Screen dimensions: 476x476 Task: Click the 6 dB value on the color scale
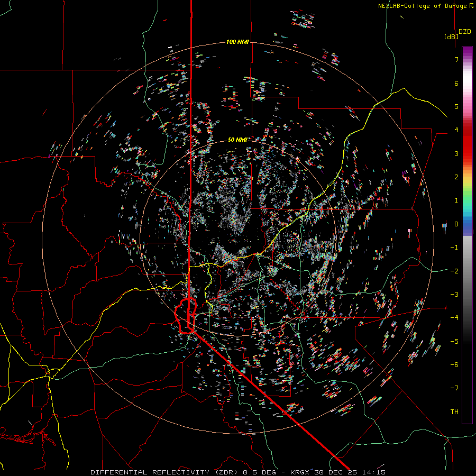point(456,83)
